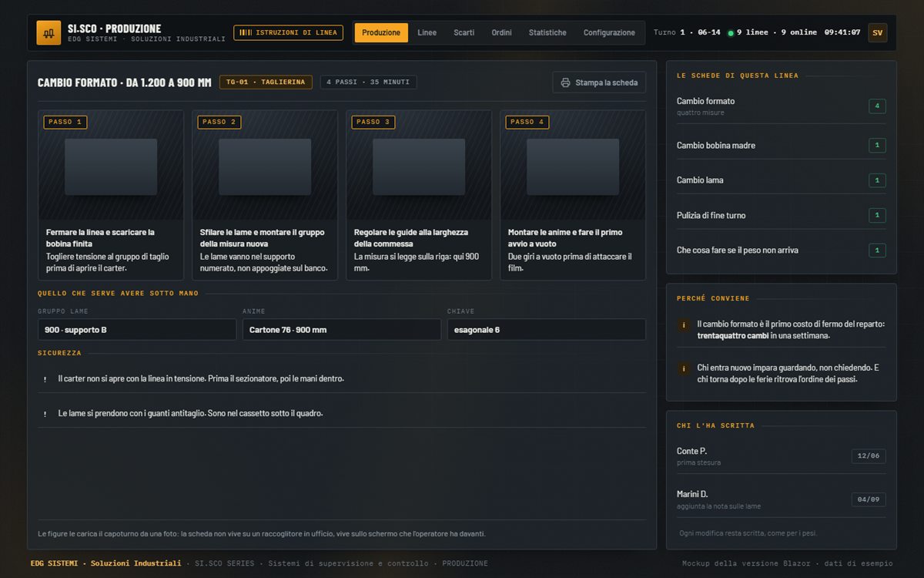Select the Passo 3 step image
The width and height of the screenshot is (924, 578).
point(419,166)
